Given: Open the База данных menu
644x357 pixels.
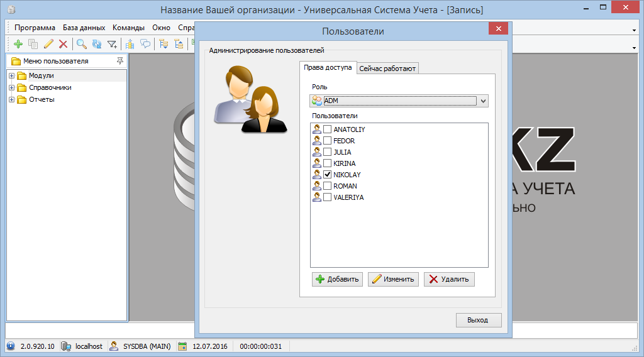Looking at the screenshot, I should [x=84, y=28].
